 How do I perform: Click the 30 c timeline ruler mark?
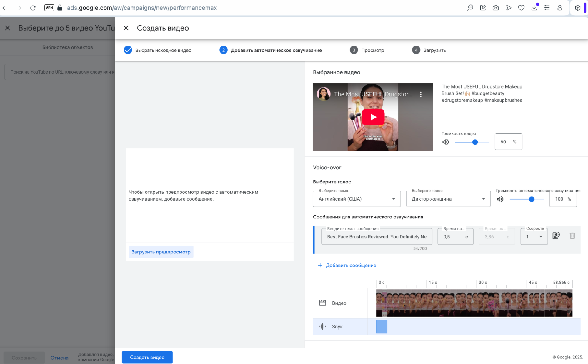click(x=483, y=283)
